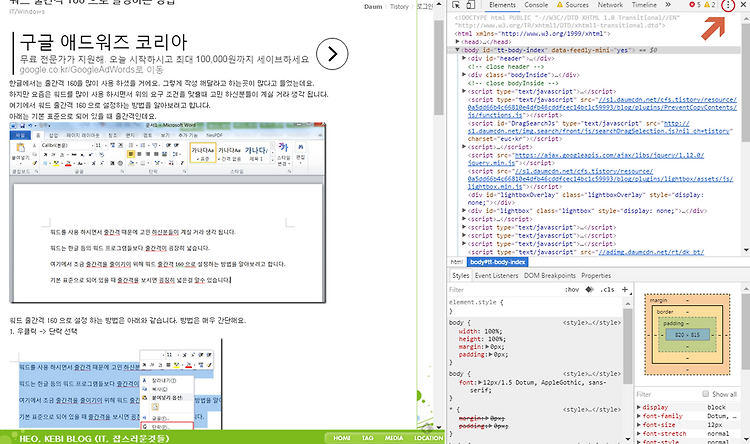Expand the div id header node
This screenshot has height=444, width=750.
(x=464, y=58)
